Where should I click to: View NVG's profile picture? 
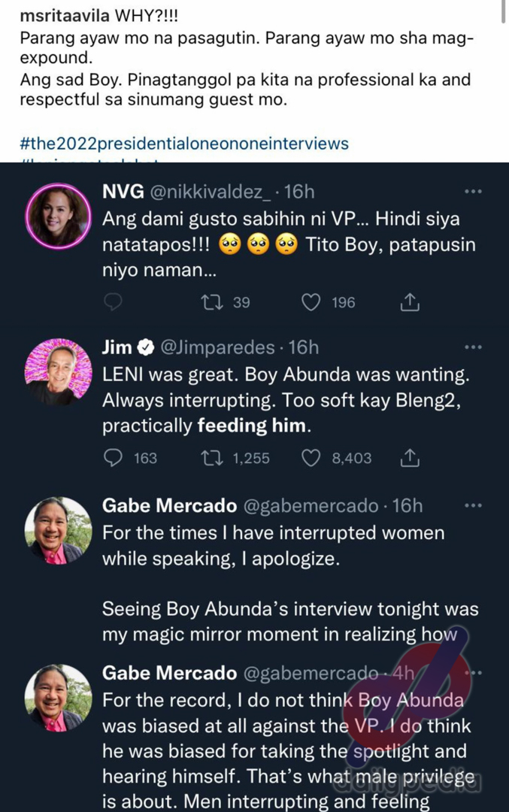[x=58, y=217]
